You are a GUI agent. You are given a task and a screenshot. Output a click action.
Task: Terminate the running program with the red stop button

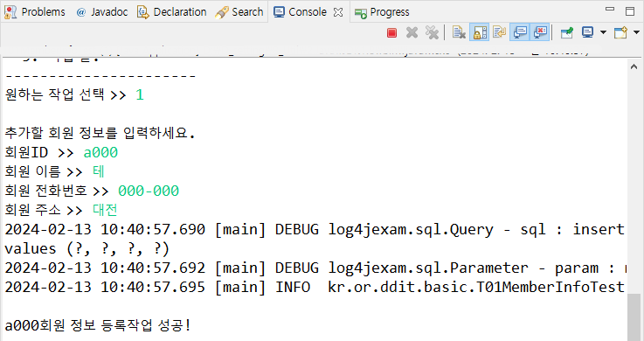(x=391, y=33)
